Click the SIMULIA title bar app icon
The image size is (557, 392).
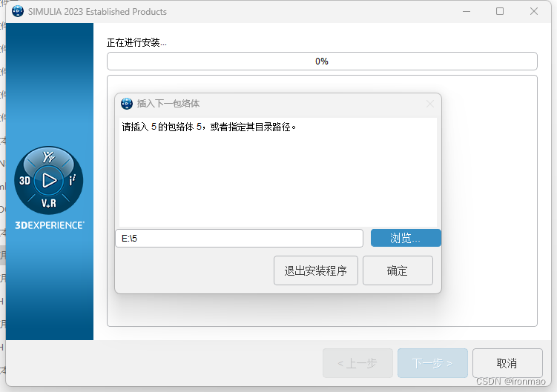(18, 11)
